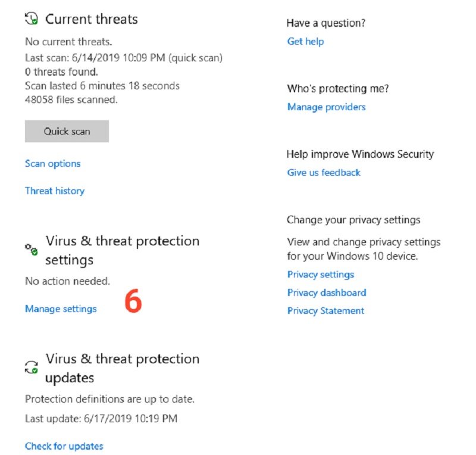Select the Current threats section heading
Viewport: 476px width, 455px height.
(92, 19)
